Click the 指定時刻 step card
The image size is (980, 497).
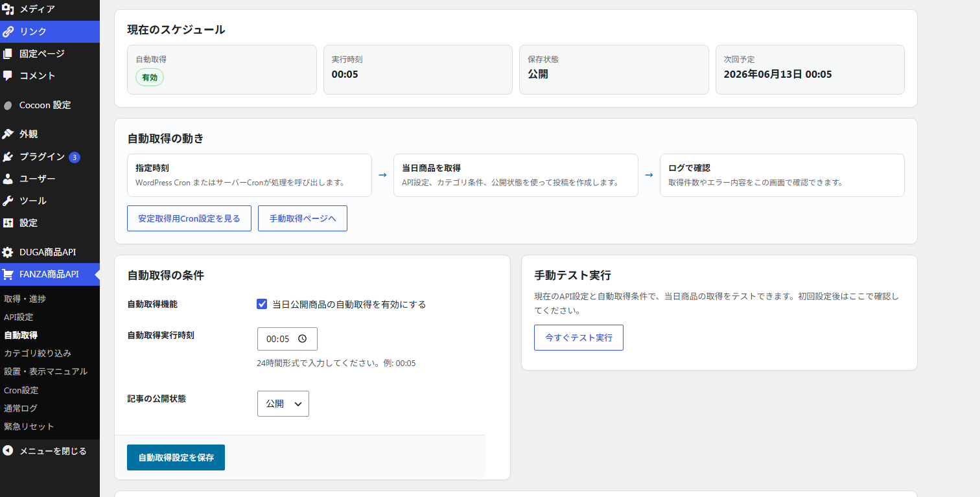pos(250,175)
